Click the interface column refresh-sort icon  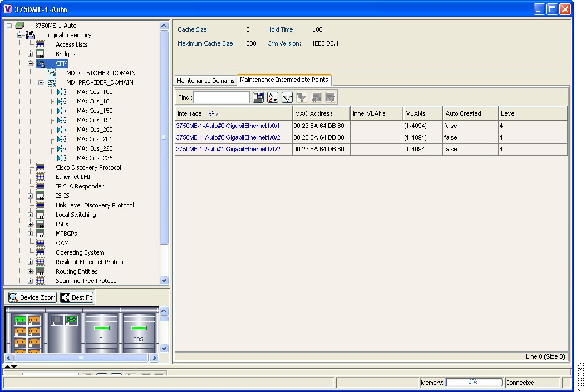212,113
